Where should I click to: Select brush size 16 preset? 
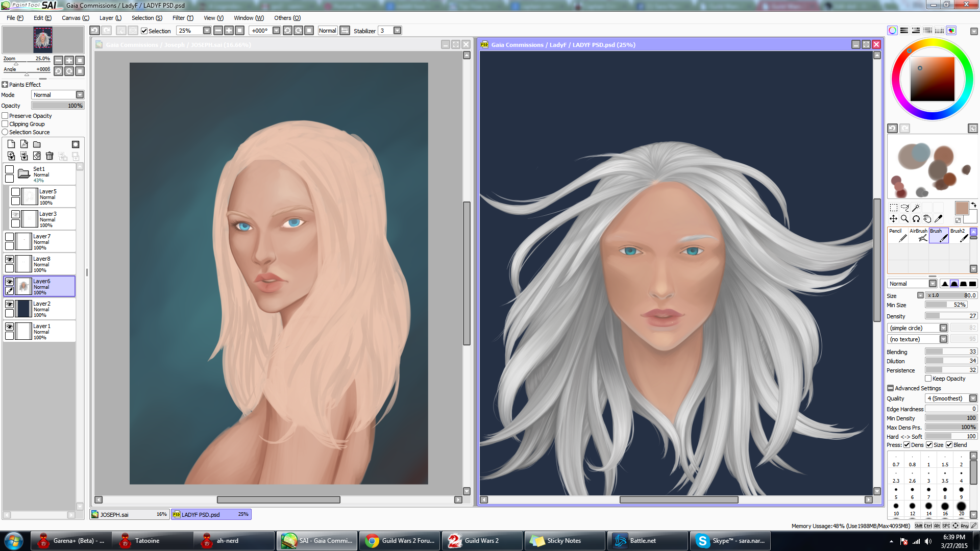945,509
